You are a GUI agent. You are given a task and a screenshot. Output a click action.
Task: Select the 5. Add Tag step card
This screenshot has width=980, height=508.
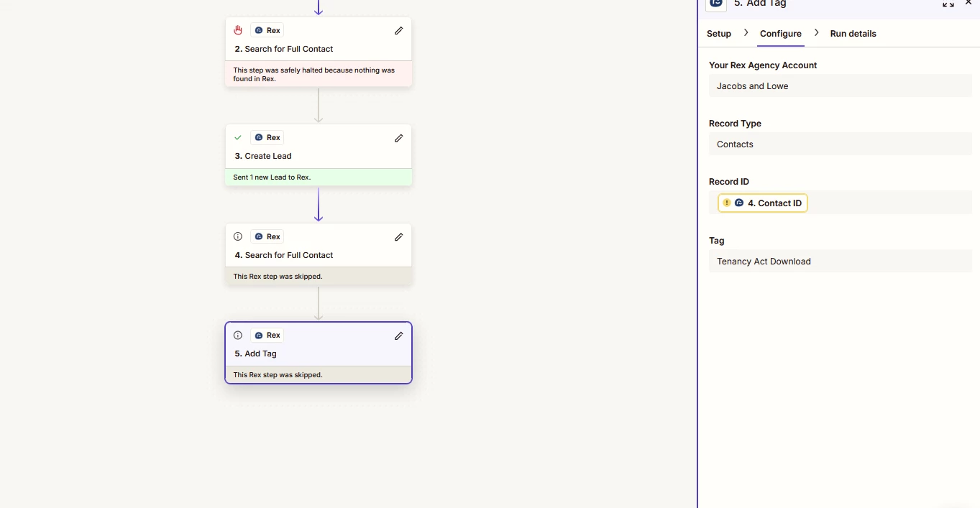click(x=319, y=353)
